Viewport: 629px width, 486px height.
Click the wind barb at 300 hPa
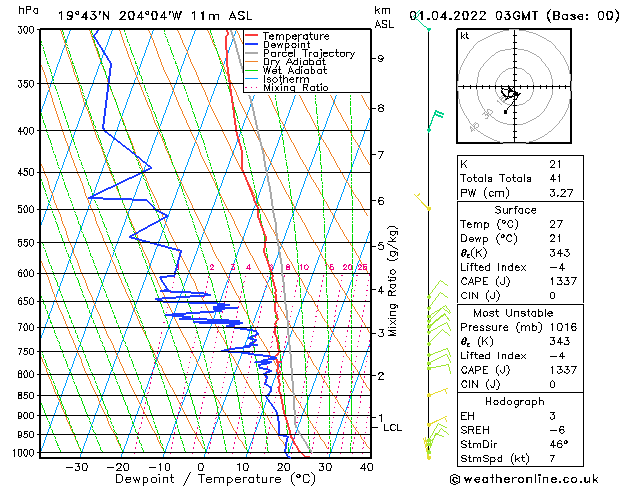click(x=421, y=22)
